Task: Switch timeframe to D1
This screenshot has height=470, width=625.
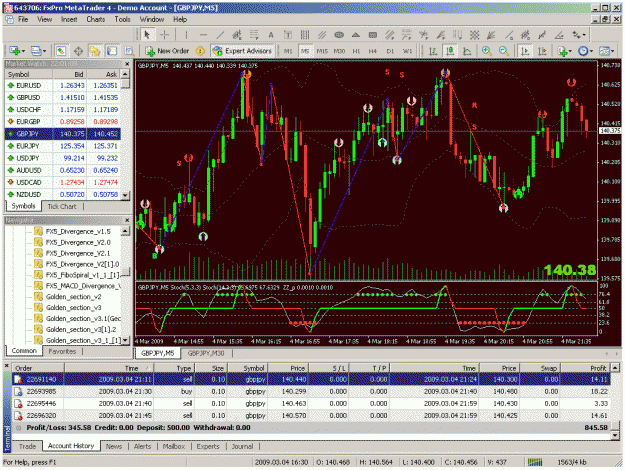Action: [390, 51]
